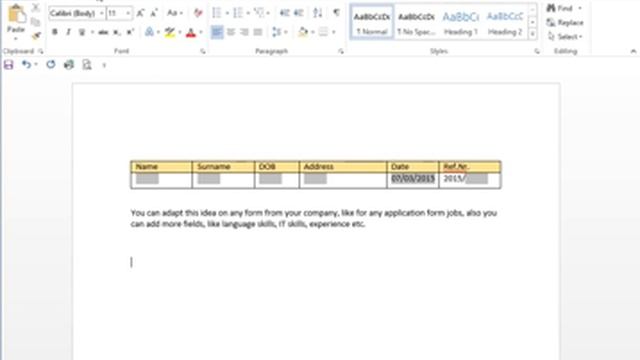
Task: Open line and paragraph spacing dropdown
Action: [280, 32]
